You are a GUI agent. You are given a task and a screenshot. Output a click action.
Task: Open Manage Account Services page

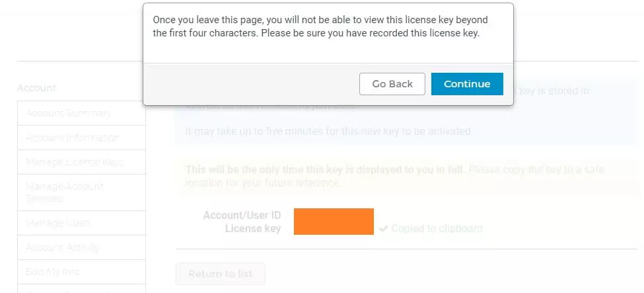(64, 192)
